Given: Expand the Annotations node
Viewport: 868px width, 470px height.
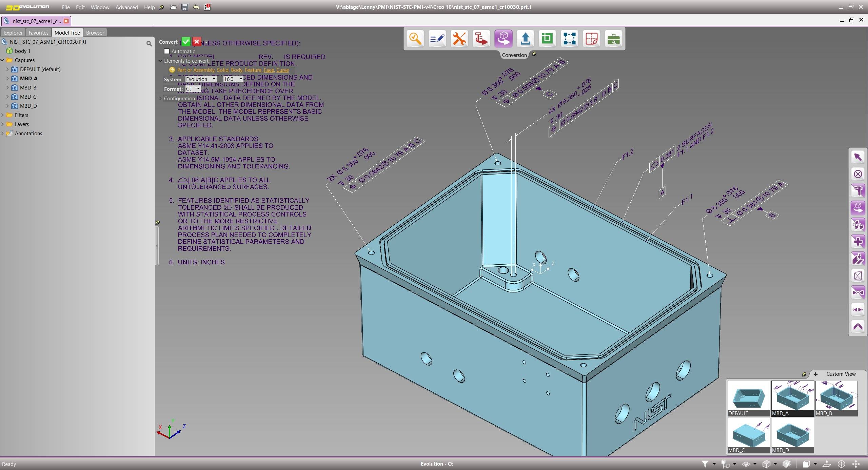Looking at the screenshot, I should coord(3,133).
